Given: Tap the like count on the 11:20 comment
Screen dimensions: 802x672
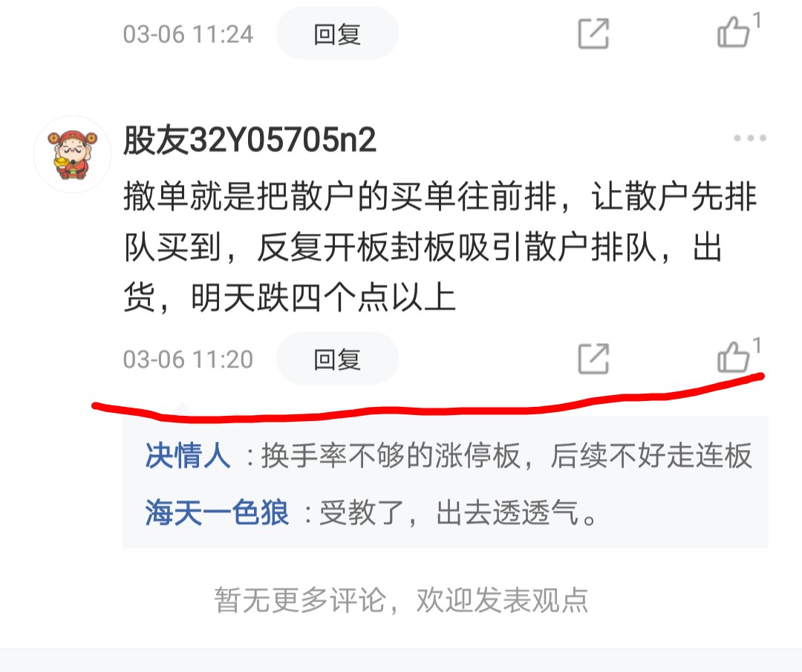Looking at the screenshot, I should [x=757, y=345].
